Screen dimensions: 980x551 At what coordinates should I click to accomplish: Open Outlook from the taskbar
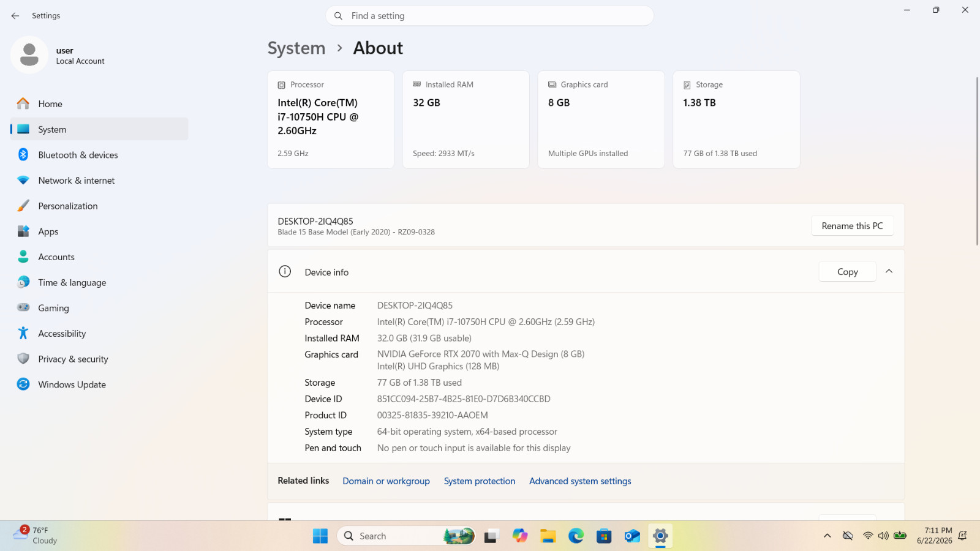(632, 536)
